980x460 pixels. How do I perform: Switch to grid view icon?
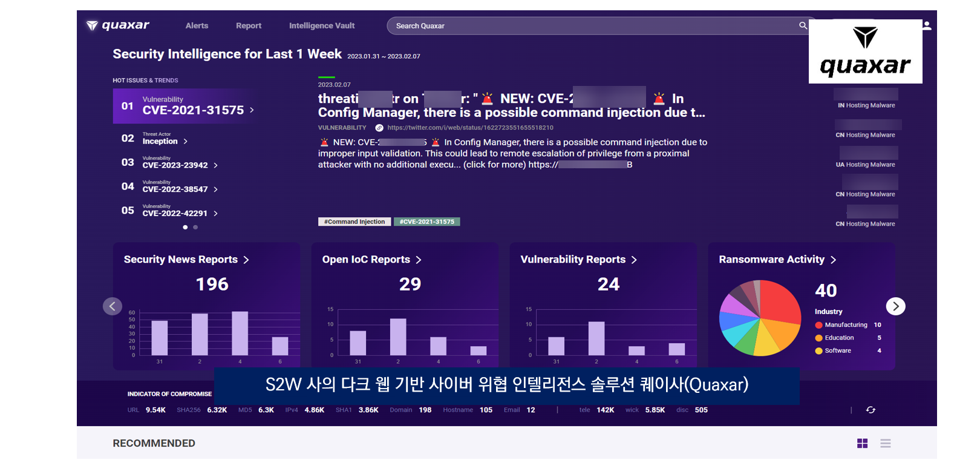[x=863, y=444]
